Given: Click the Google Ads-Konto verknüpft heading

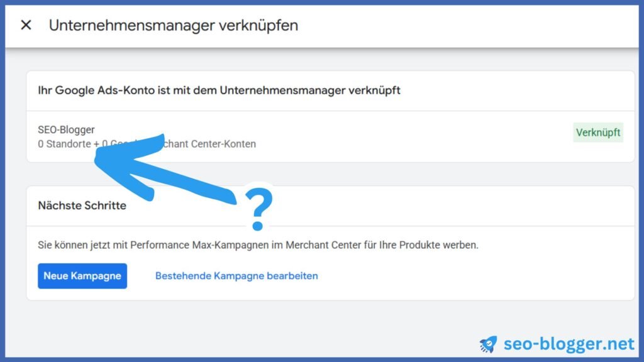Looking at the screenshot, I should [x=219, y=90].
